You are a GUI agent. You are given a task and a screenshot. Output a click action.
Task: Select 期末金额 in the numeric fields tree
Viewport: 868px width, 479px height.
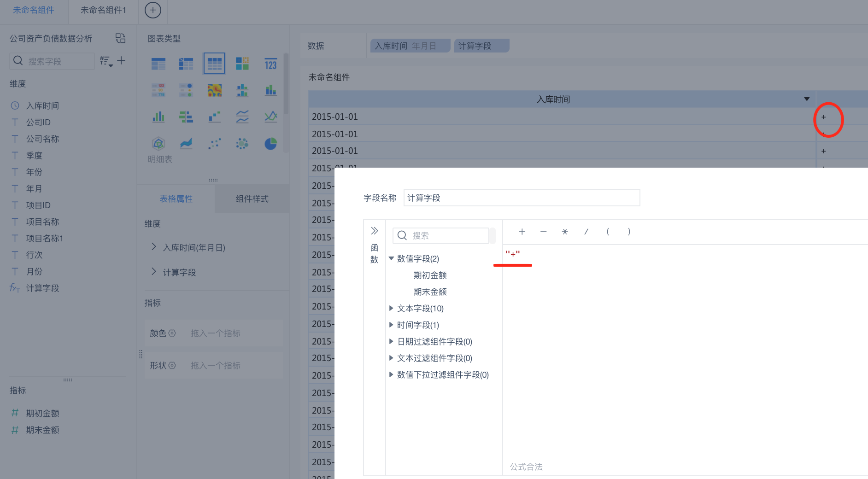click(430, 292)
